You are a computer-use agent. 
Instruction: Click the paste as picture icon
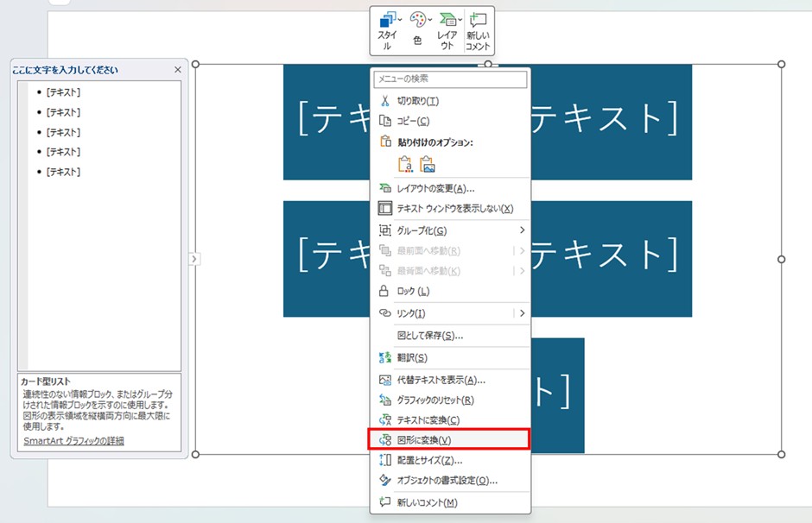click(428, 164)
